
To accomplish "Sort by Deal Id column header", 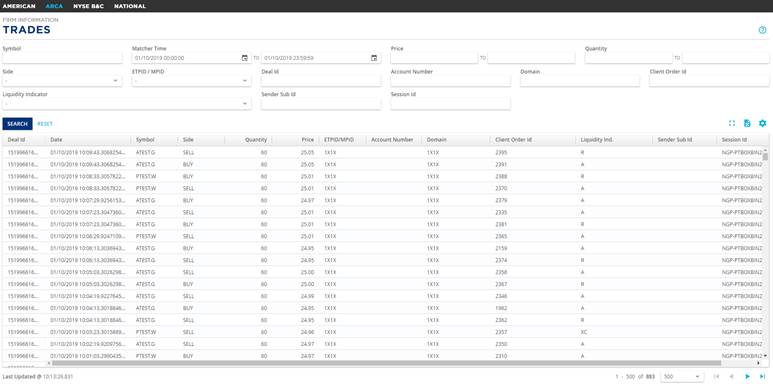I will tap(16, 140).
